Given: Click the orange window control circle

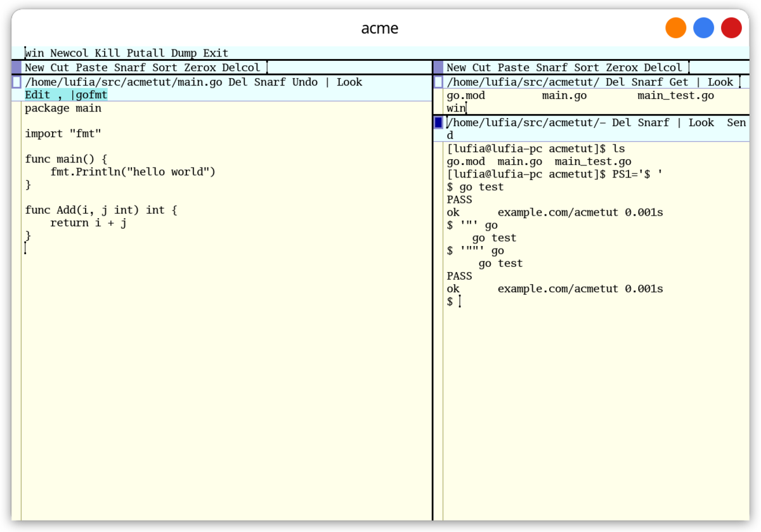Looking at the screenshot, I should click(x=675, y=28).
